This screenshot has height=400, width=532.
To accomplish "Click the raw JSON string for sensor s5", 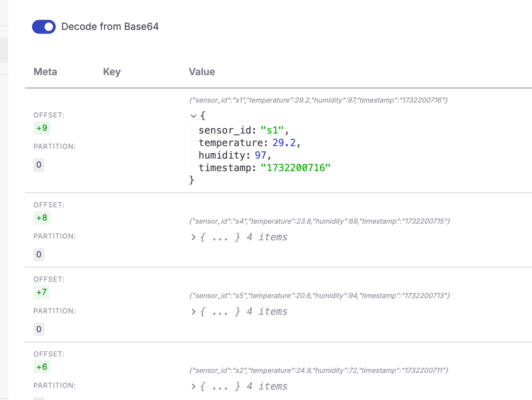I will click(x=320, y=296).
